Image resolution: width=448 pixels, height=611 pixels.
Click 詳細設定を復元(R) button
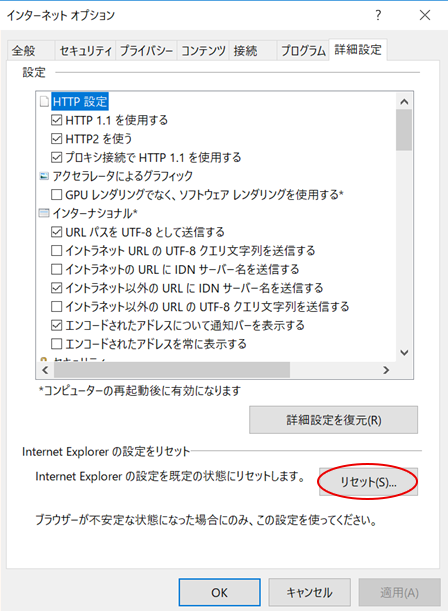333,420
